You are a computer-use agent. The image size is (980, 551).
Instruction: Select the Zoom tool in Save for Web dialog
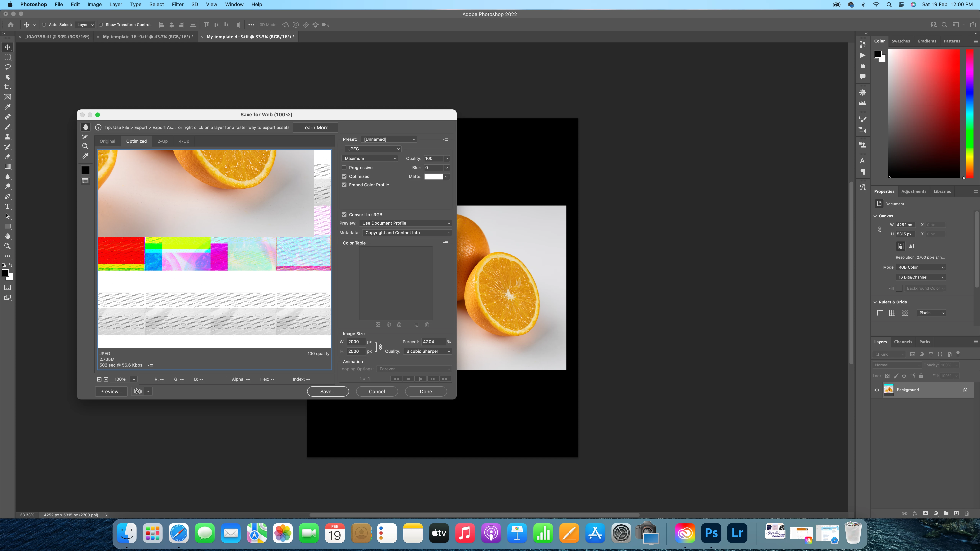tap(85, 146)
